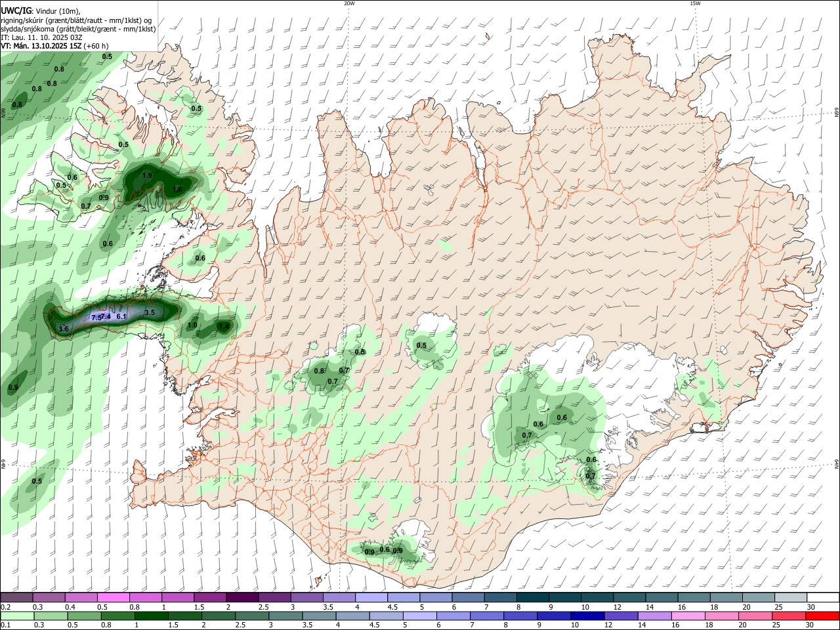
Task: Click the pink lower swatch between 18 and 20
Action: [x=721, y=616]
